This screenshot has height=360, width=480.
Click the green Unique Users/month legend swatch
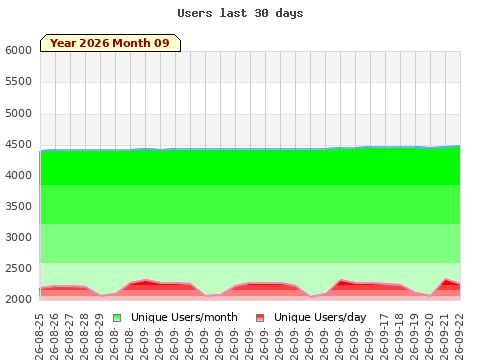pyautogui.click(x=117, y=318)
